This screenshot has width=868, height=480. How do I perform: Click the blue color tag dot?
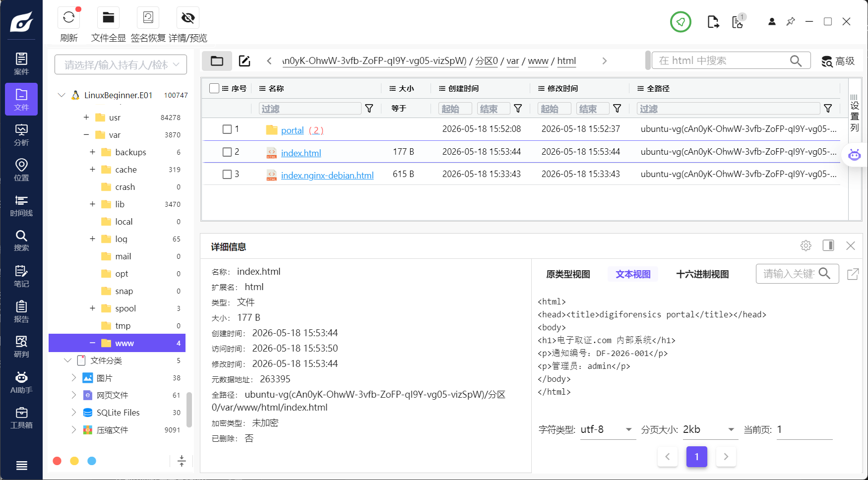[92, 461]
